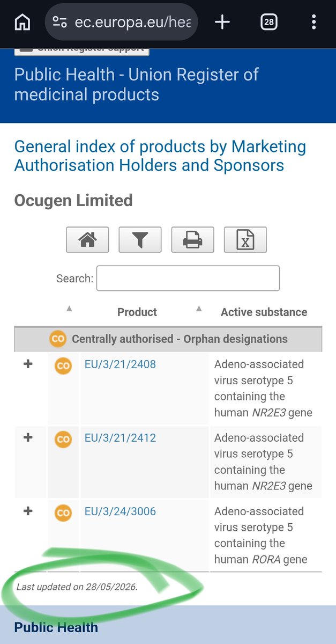Open the tab switcher showing 28
The image size is (336, 644).
tap(269, 22)
